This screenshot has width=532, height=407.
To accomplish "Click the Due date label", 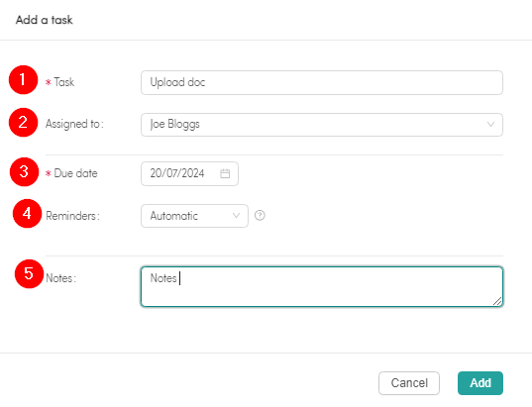I will (x=75, y=173).
